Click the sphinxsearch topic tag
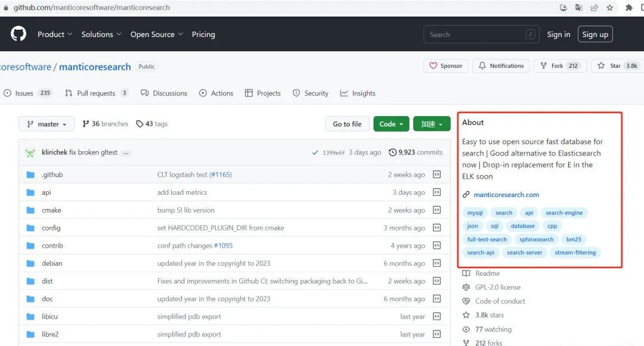Screen dimensions: 644x346 (537, 239)
